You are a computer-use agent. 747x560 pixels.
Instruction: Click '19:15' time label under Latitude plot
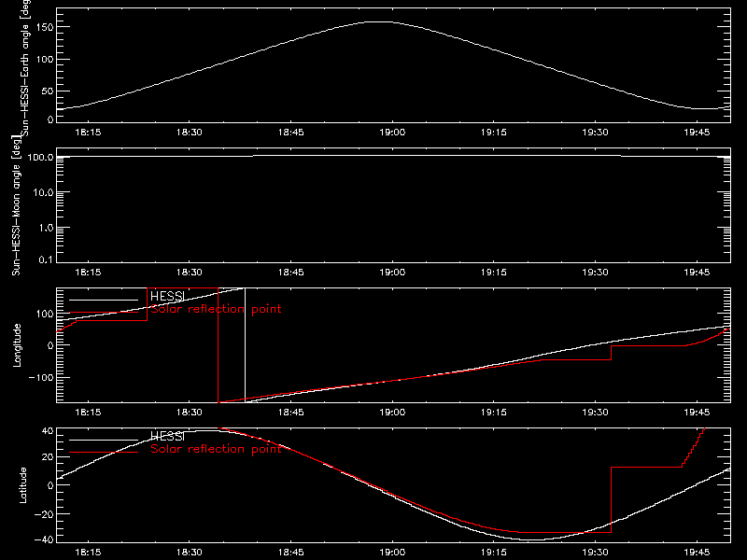pos(494,553)
